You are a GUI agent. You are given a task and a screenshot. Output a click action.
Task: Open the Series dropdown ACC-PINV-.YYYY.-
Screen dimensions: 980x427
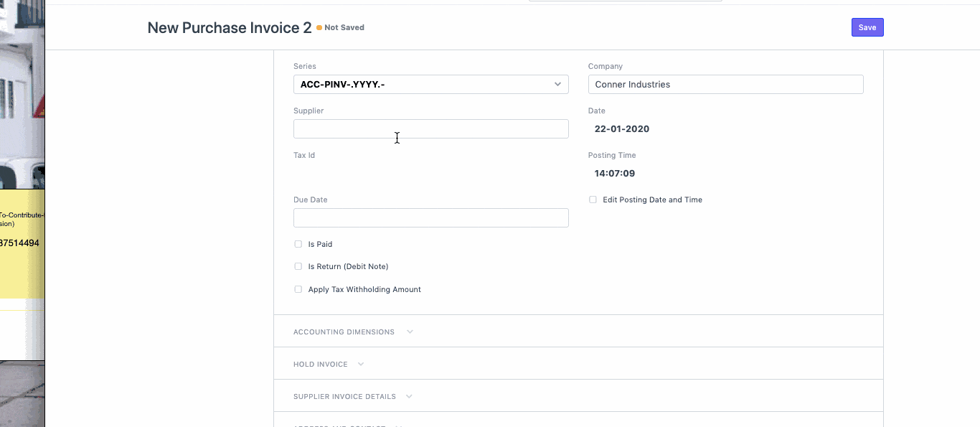(430, 85)
